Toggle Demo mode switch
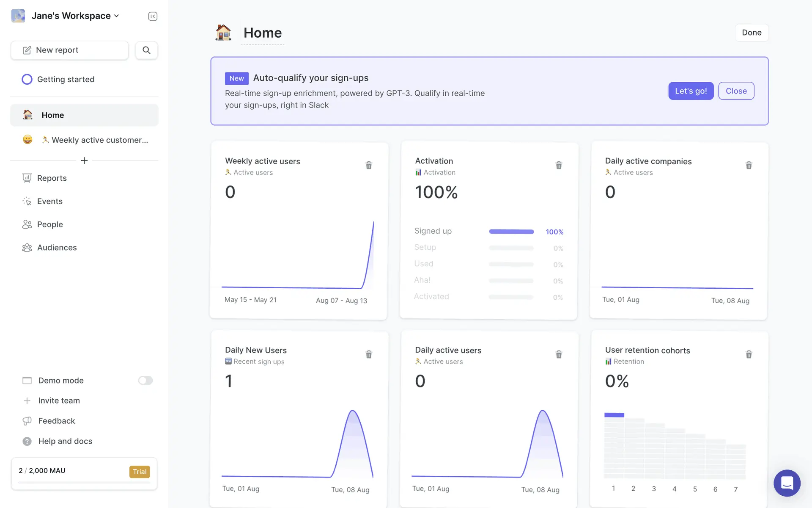Viewport: 812px width, 508px height. [x=145, y=381]
